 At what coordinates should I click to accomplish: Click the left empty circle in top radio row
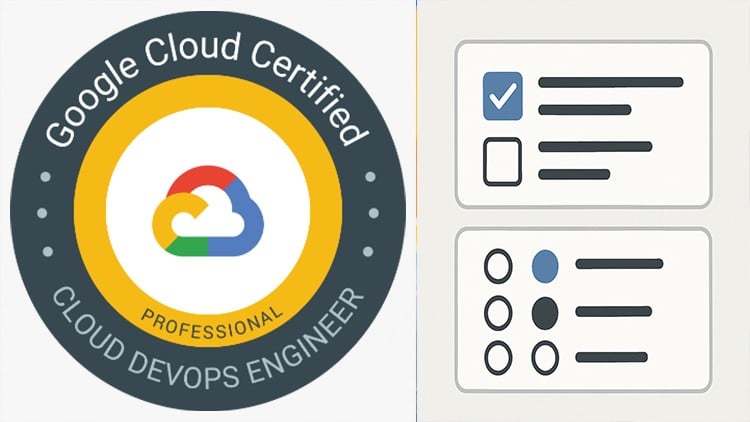coord(498,265)
